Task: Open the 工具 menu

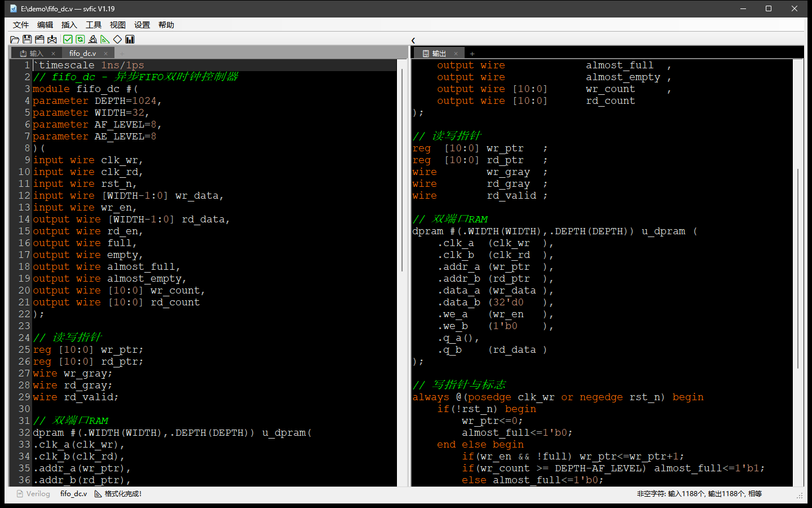Action: click(94, 25)
